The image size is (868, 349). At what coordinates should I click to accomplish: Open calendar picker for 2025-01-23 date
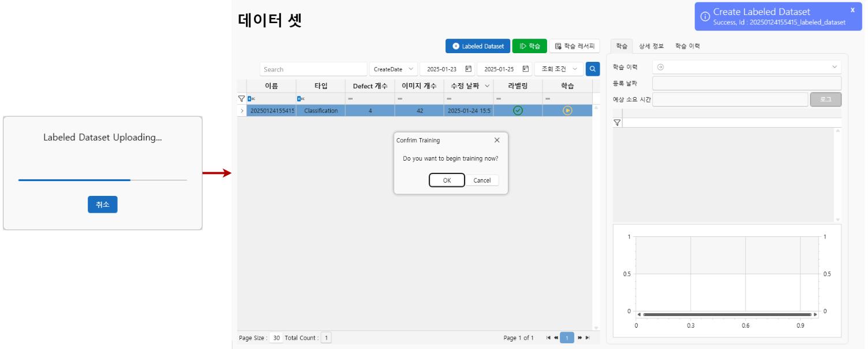pos(469,69)
